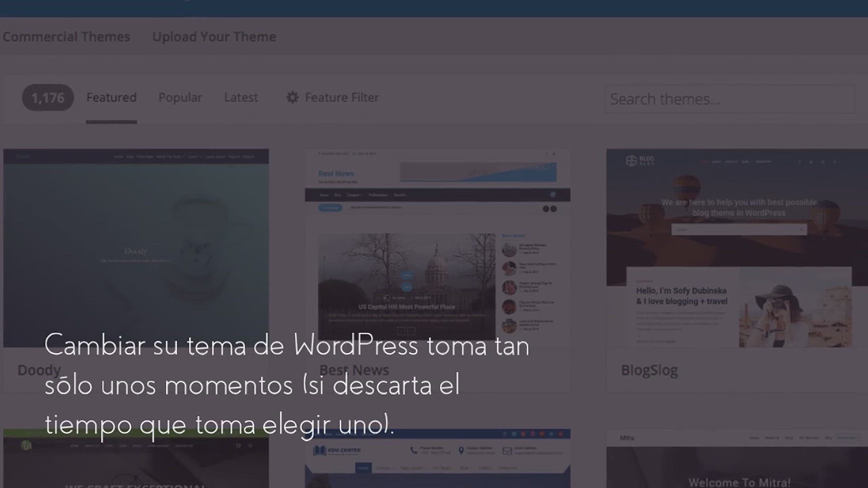Click the blue search circle in Best News navbar
This screenshot has height=488, width=868.
click(552, 195)
